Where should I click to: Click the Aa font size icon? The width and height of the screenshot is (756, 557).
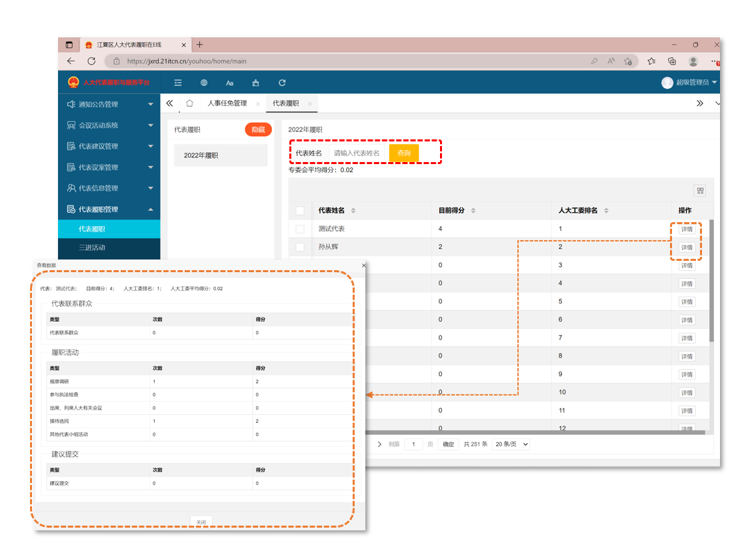click(x=229, y=83)
